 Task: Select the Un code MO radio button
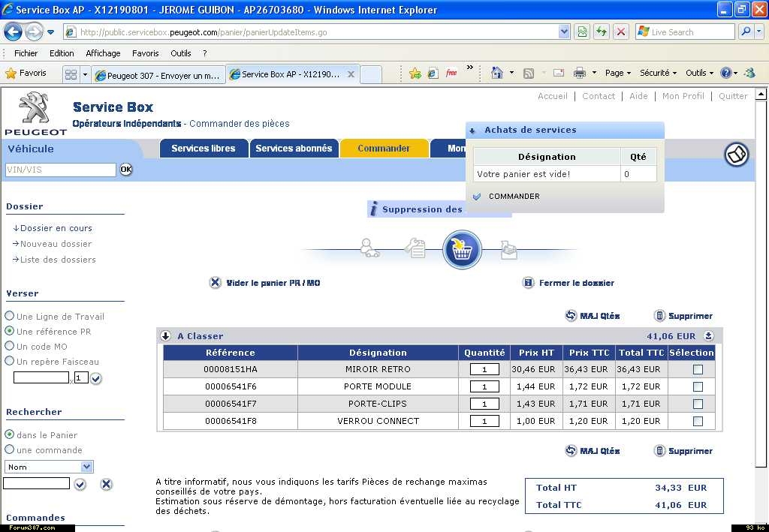pos(10,346)
